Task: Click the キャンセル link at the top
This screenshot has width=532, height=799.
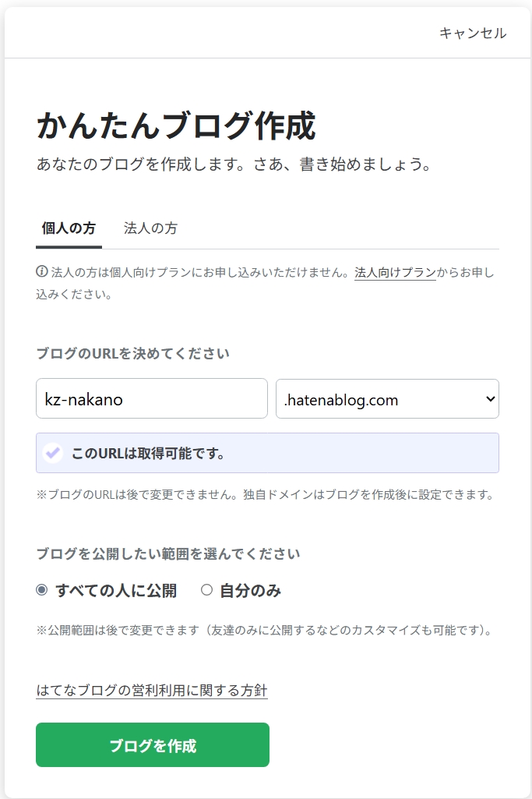Action: coord(473,33)
